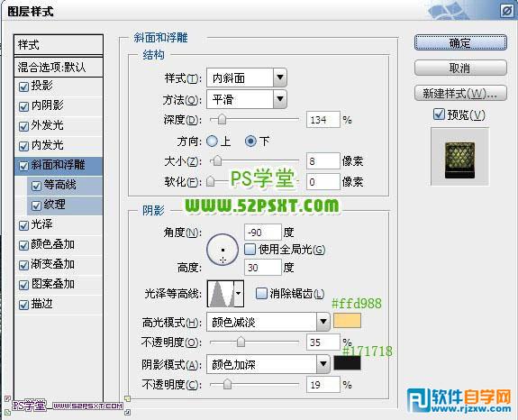
Task: Open the highlight color swatch #ffd988
Action: click(347, 321)
